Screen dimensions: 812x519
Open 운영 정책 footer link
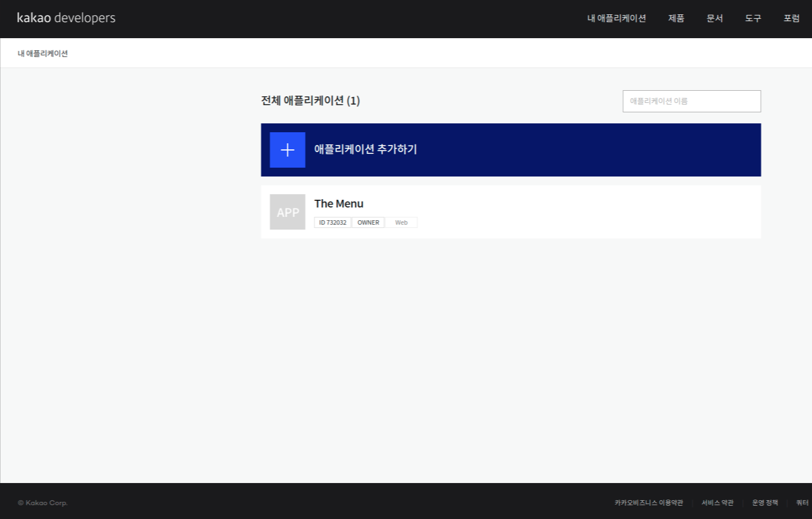pos(765,503)
